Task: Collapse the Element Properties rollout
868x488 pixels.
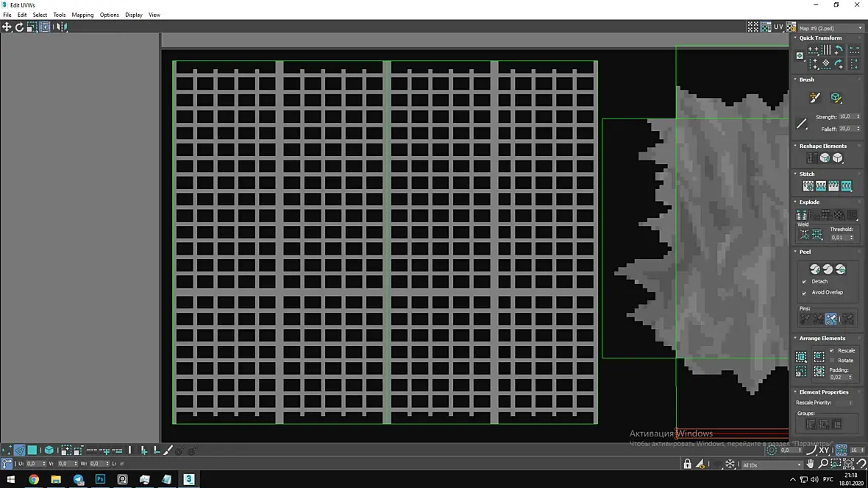Action: pyautogui.click(x=795, y=392)
